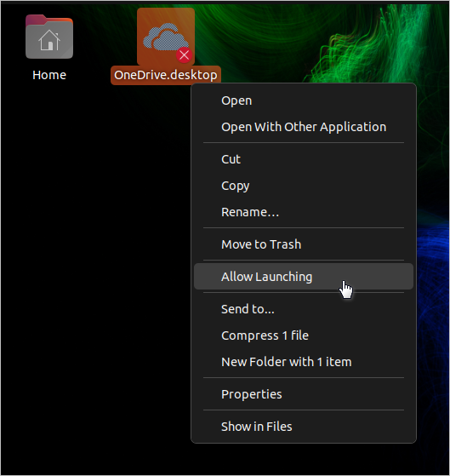Choose Rename… from the menu

tap(304, 212)
